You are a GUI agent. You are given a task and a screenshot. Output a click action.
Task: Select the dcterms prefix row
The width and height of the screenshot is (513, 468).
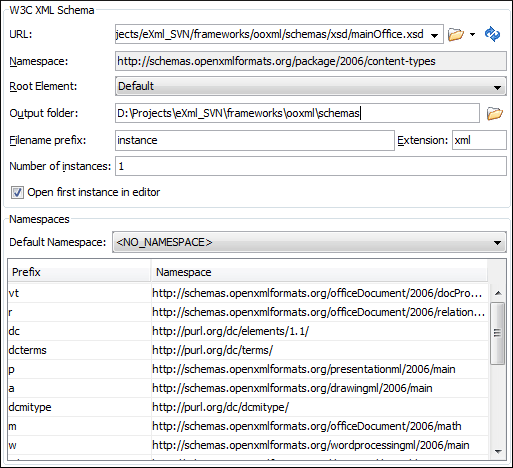(x=248, y=350)
